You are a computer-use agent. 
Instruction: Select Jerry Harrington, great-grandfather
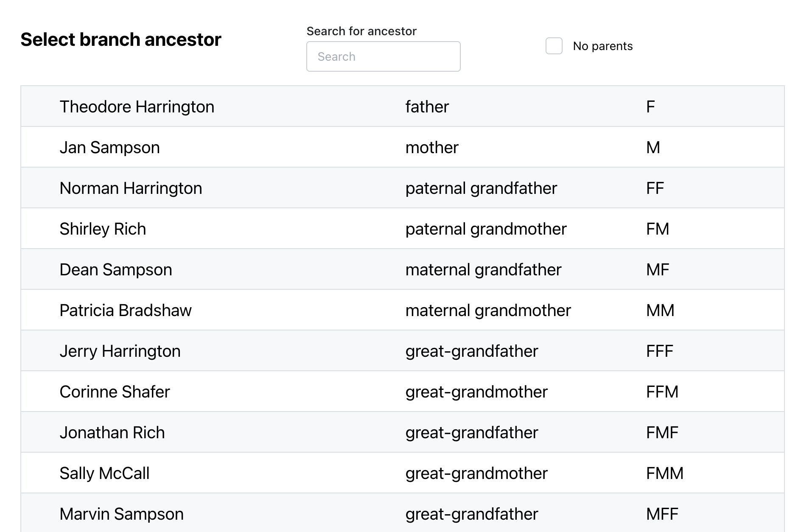click(x=120, y=351)
